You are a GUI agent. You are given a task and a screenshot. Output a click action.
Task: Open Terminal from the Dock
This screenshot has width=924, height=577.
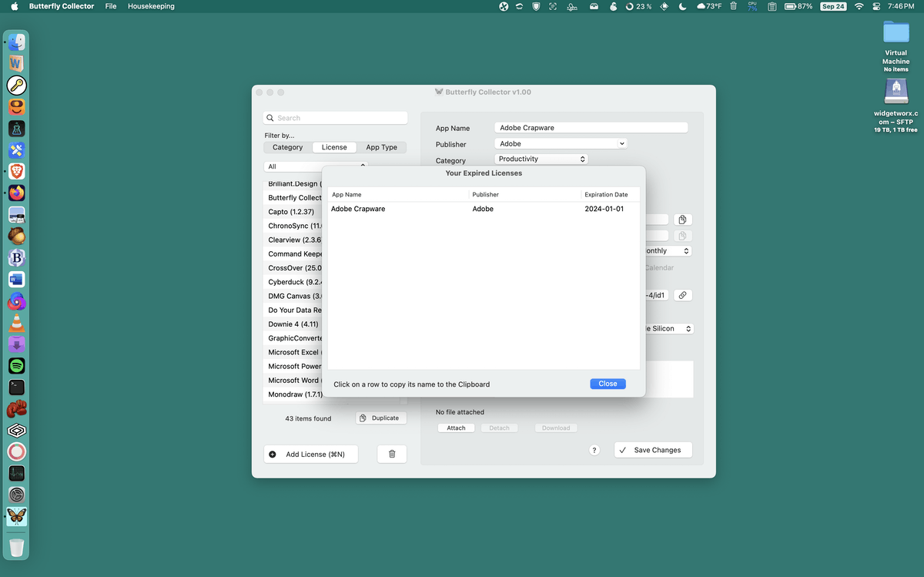[17, 387]
